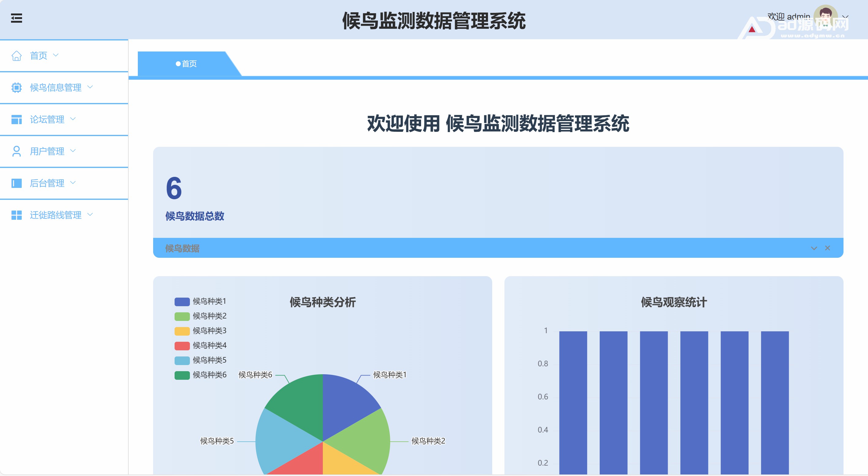Click the home icon in sidebar
Image resolution: width=868 pixels, height=476 pixels.
click(17, 55)
